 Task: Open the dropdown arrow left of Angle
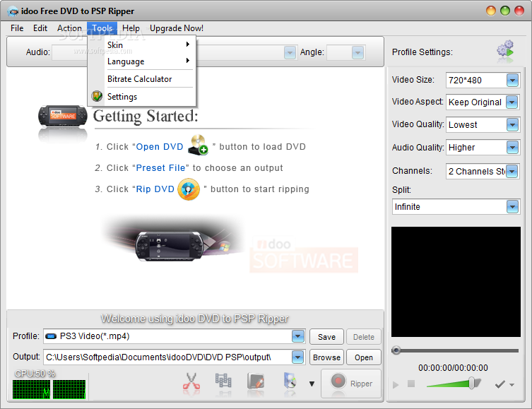click(x=290, y=52)
